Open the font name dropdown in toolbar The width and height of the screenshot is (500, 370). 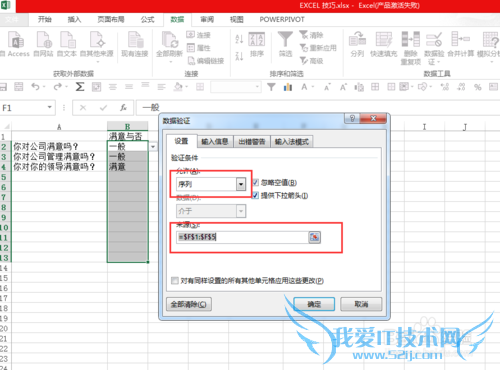(x=257, y=87)
